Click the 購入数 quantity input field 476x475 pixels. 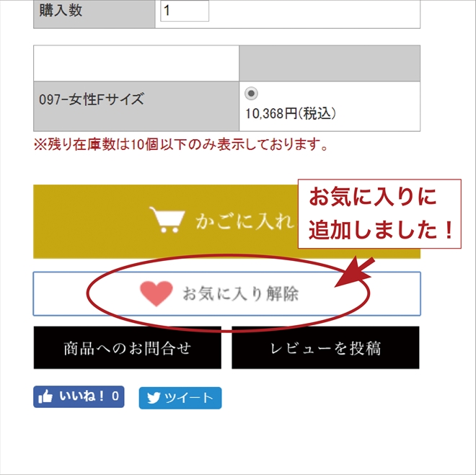pos(185,11)
